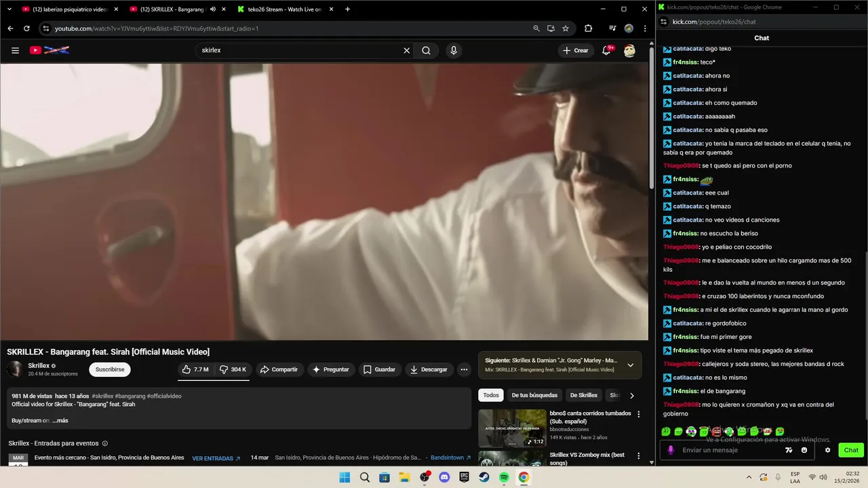This screenshot has height=488, width=868.
Task: Expand the video description with '...más'
Action: click(x=60, y=420)
